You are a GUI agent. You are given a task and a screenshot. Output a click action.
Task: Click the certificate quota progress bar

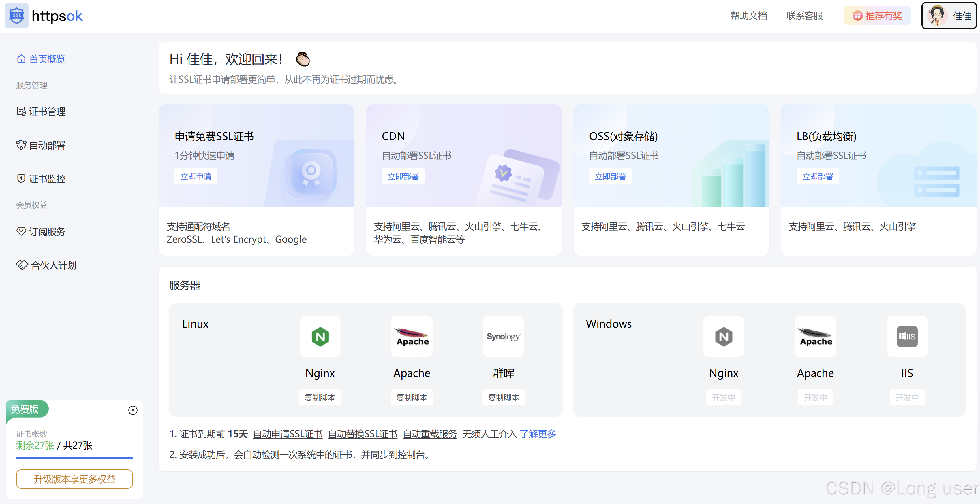coord(75,458)
